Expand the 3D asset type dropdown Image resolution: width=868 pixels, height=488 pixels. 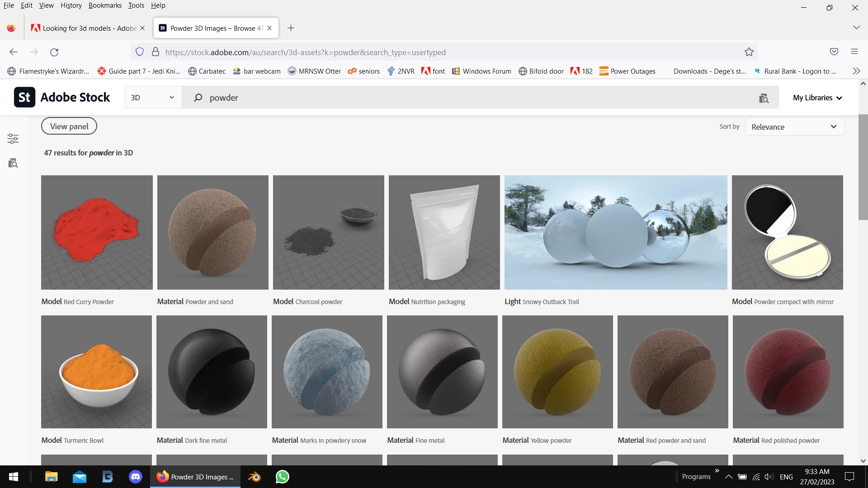tap(152, 98)
